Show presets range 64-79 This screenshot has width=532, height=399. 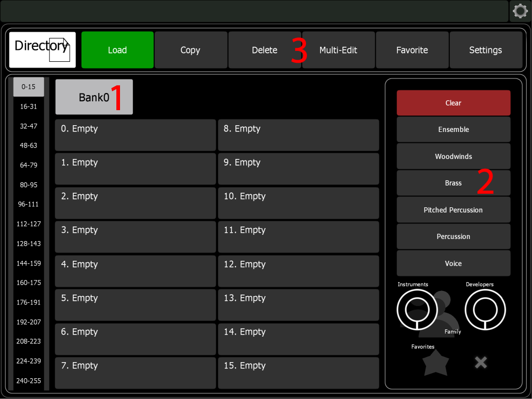tap(29, 165)
